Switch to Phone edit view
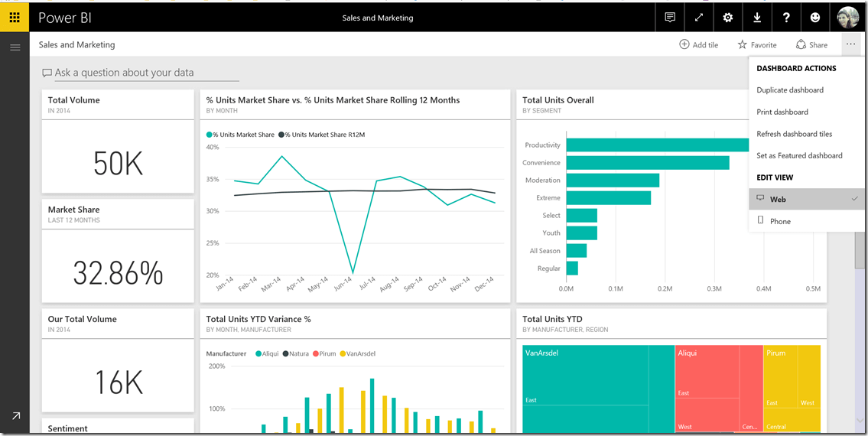868x436 pixels. pos(805,221)
